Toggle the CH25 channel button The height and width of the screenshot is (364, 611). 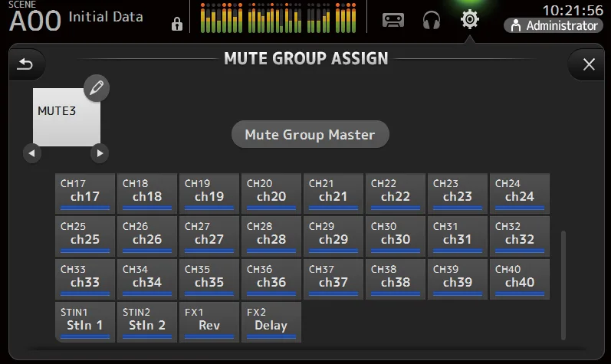[x=85, y=236]
